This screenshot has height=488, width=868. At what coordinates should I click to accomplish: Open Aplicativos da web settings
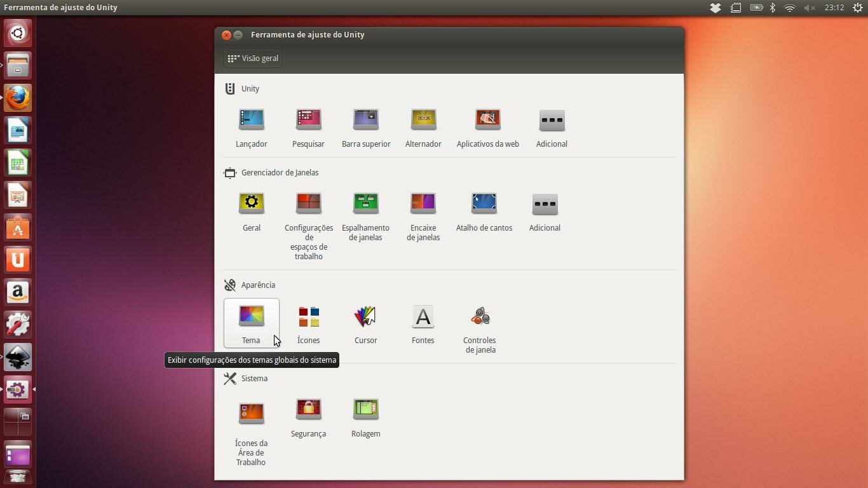(x=488, y=119)
